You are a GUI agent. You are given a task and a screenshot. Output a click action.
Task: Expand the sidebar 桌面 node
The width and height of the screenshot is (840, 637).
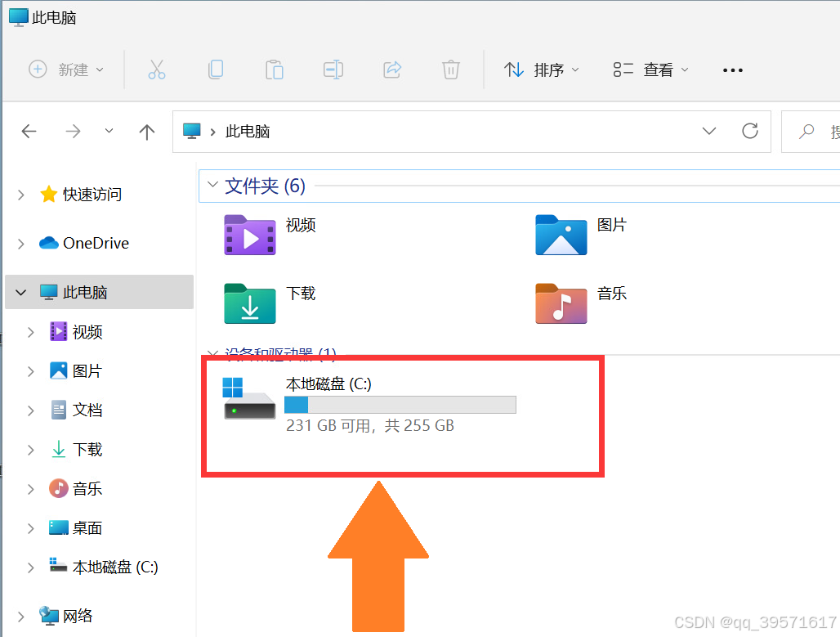pos(30,528)
